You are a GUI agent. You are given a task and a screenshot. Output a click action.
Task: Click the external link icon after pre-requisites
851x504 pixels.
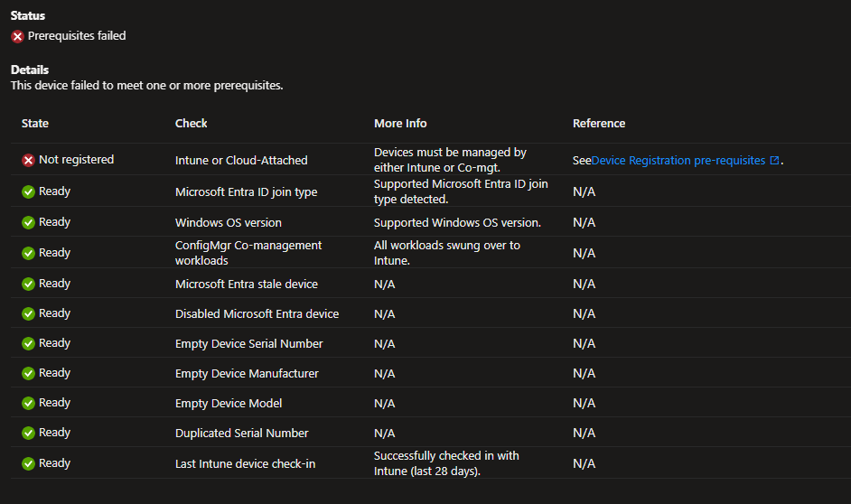(774, 160)
